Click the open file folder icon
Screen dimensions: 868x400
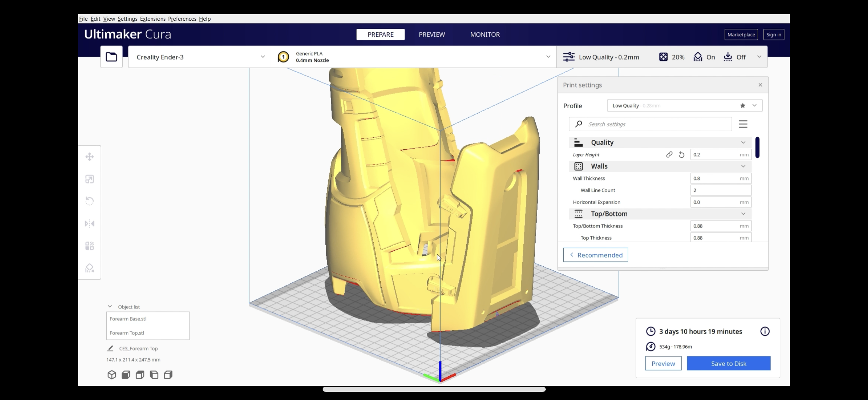coord(111,57)
